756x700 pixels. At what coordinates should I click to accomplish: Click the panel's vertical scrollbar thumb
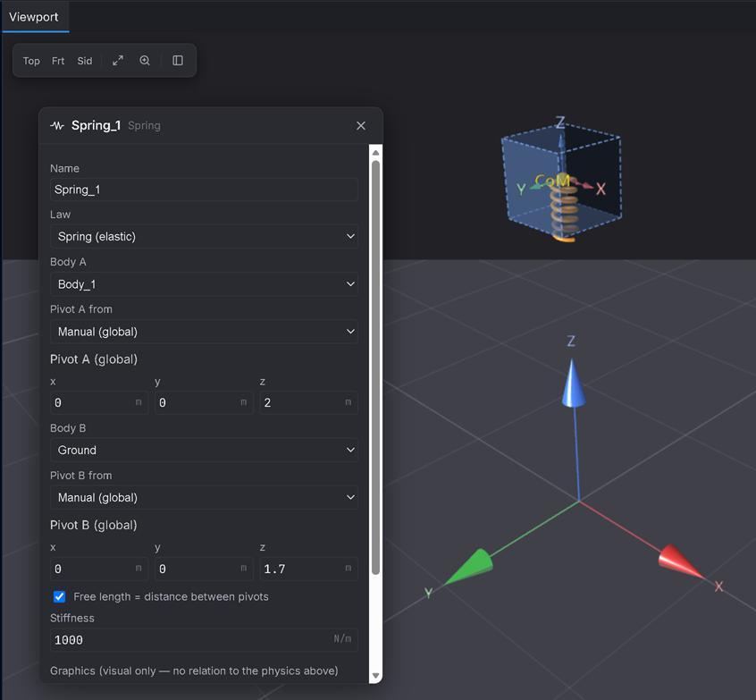point(375,367)
